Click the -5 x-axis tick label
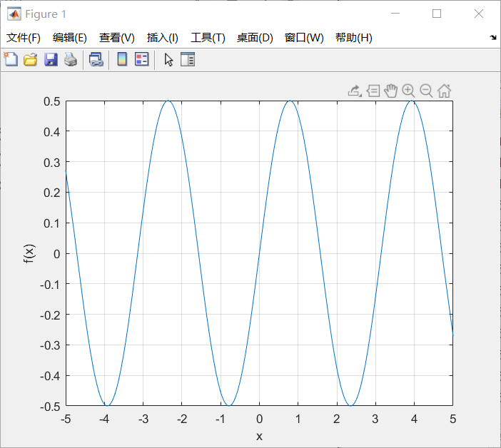The image size is (501, 448). tap(66, 419)
